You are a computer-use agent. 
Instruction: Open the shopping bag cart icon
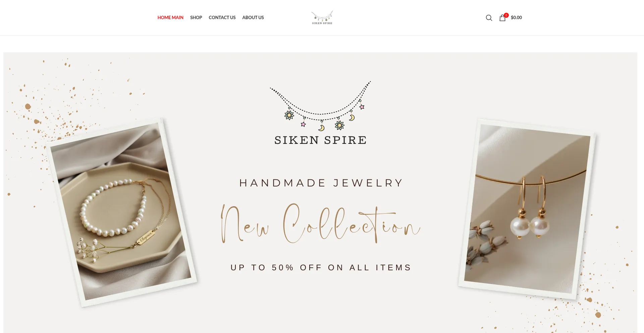click(502, 18)
